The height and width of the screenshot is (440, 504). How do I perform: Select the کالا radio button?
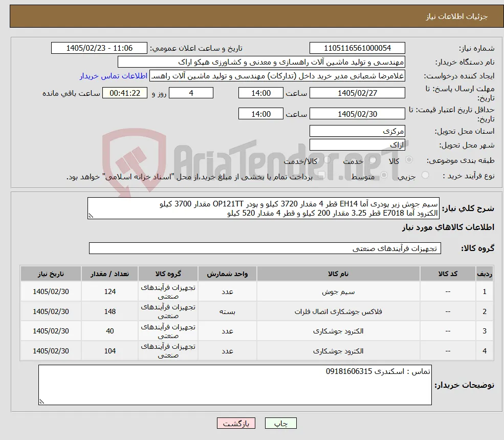click(x=409, y=160)
